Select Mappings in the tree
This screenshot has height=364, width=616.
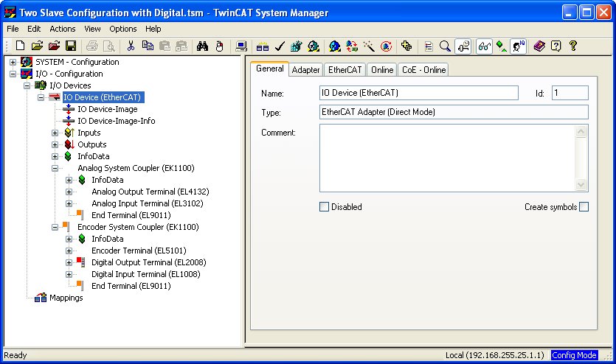[x=66, y=298]
